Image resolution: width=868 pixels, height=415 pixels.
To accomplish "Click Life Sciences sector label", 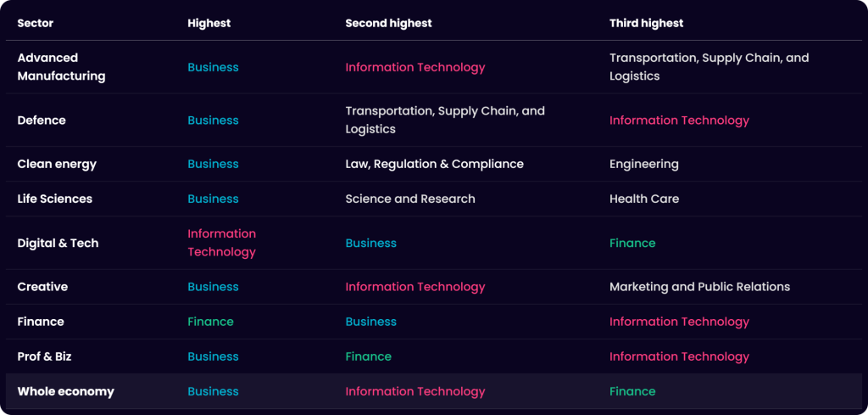I will pos(55,199).
